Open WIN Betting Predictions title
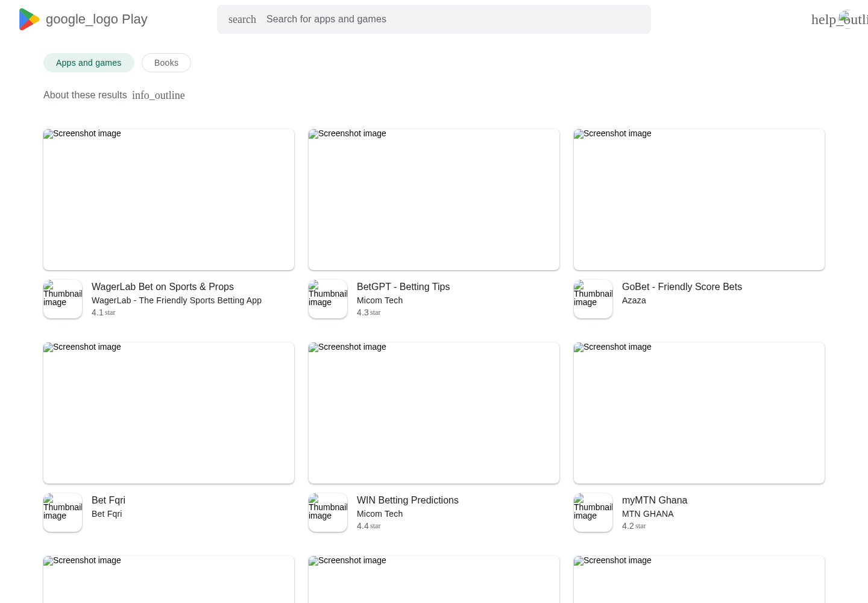Screen dimensions: 868x603 407,500
